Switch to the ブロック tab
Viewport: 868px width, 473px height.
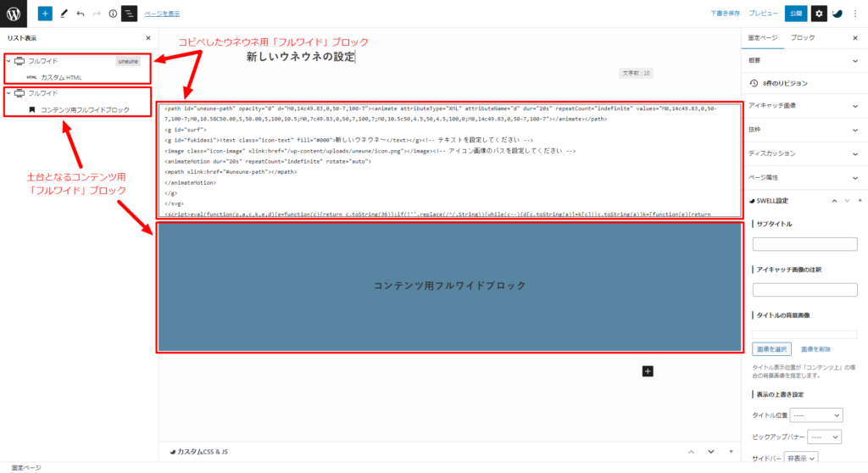(x=802, y=37)
